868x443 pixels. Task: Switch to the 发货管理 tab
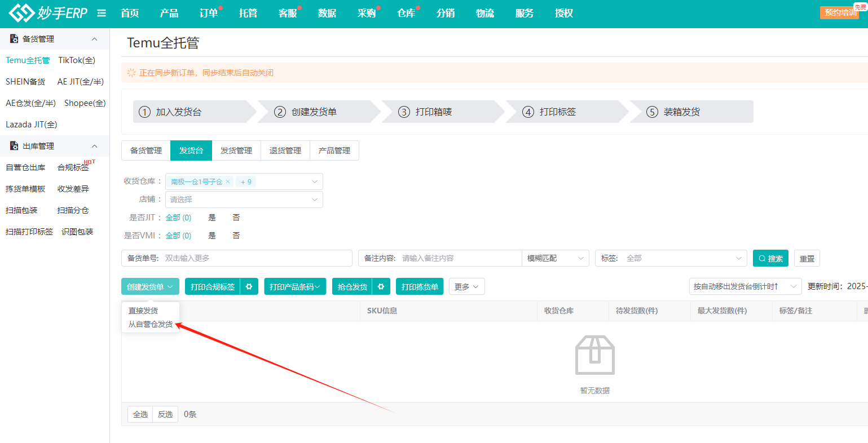pyautogui.click(x=236, y=150)
